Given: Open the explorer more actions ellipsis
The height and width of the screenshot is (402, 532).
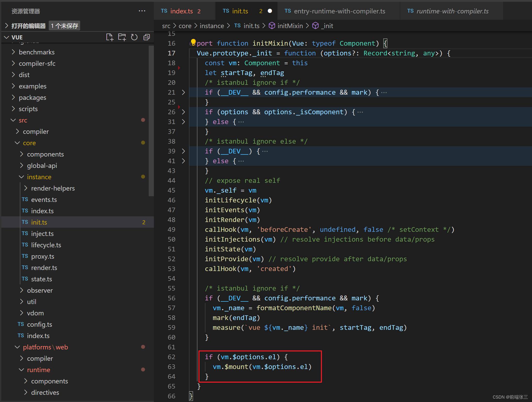Looking at the screenshot, I should (142, 11).
